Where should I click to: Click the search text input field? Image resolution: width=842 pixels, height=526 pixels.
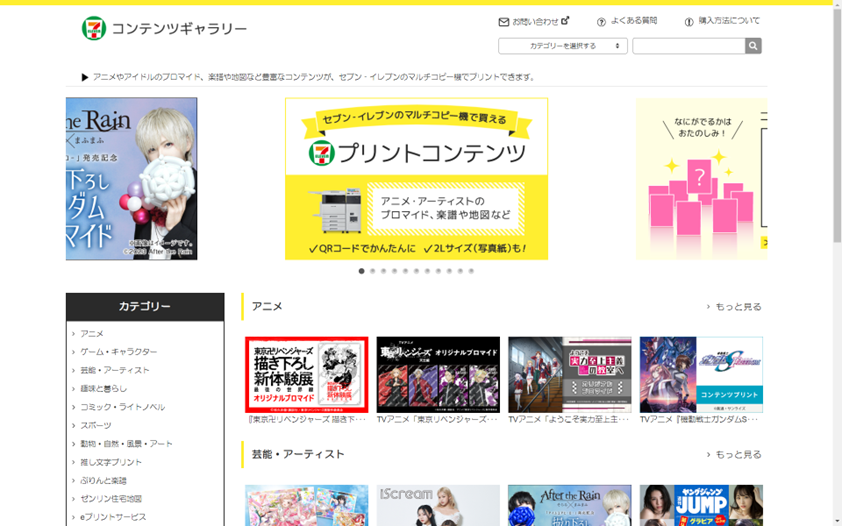coord(688,46)
